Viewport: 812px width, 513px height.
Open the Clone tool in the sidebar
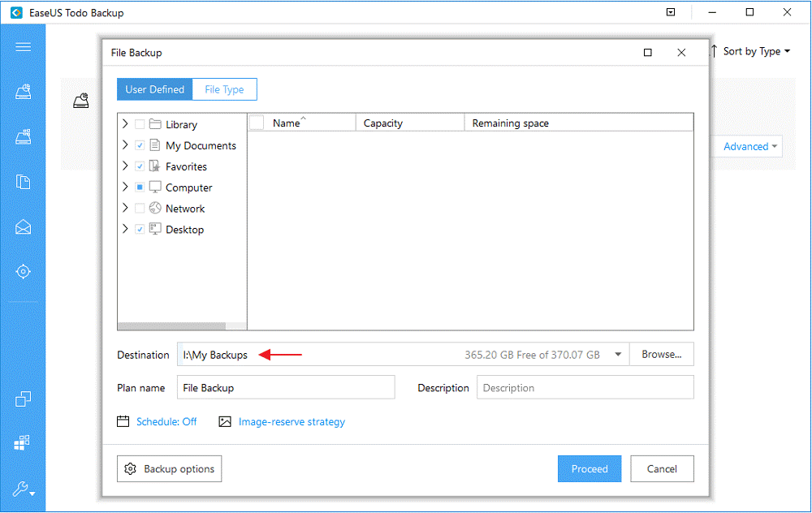coord(22,399)
